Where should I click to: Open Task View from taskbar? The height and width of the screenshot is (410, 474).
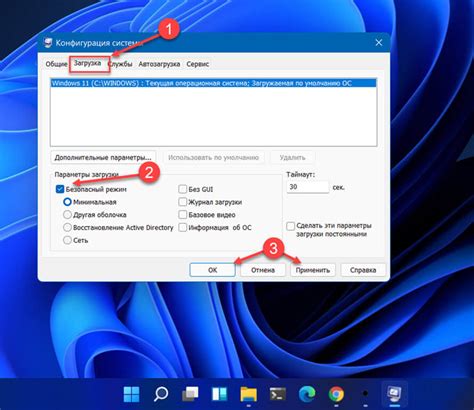(x=190, y=394)
